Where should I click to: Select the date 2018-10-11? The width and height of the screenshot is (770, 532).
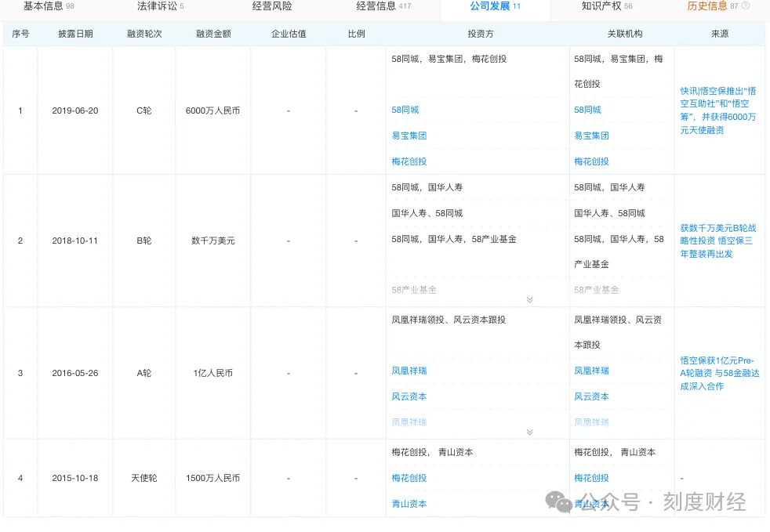point(75,241)
